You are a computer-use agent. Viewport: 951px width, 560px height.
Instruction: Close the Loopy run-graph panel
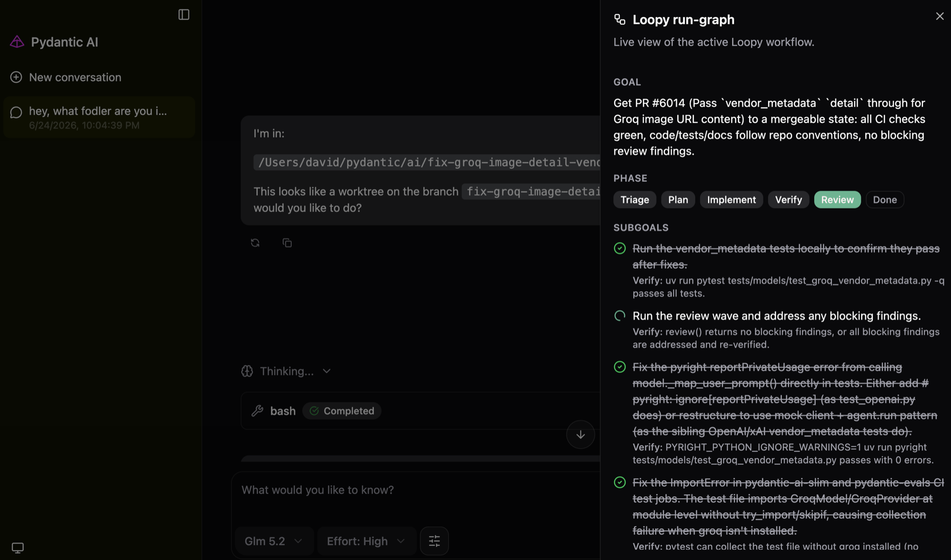point(939,16)
